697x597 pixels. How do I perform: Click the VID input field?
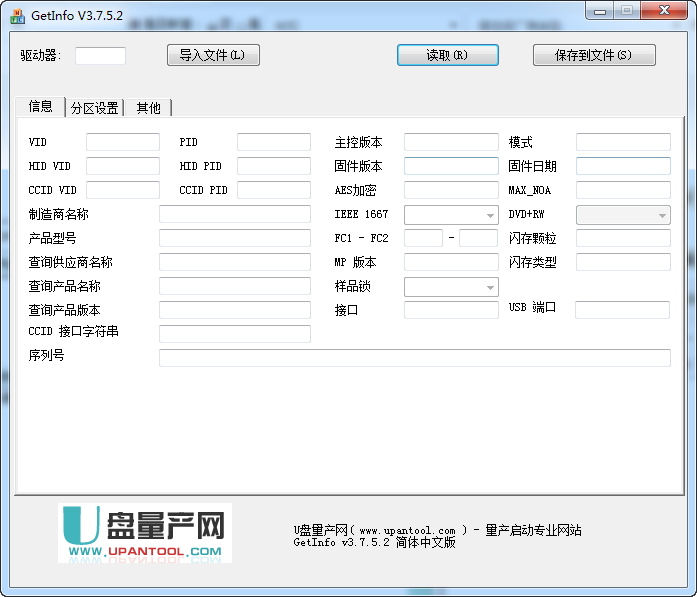pos(123,142)
